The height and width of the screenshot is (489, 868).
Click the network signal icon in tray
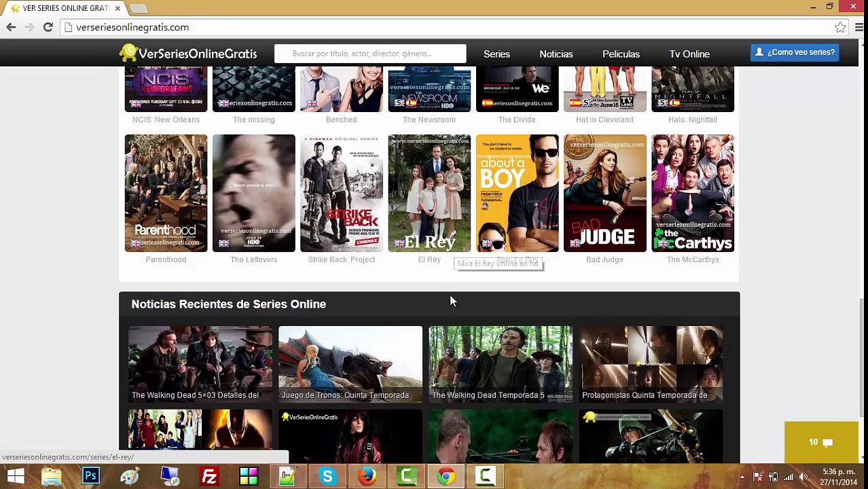(x=788, y=477)
